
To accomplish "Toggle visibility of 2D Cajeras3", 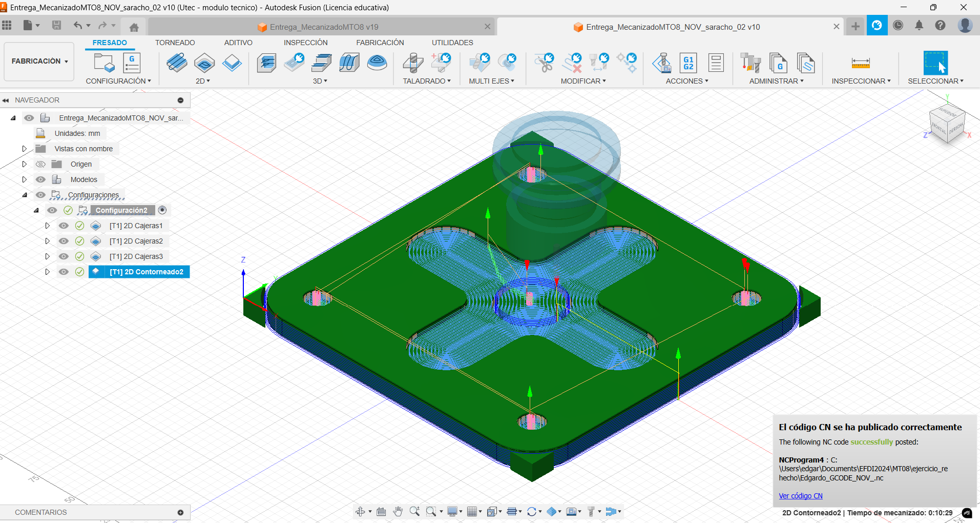I will pos(64,256).
